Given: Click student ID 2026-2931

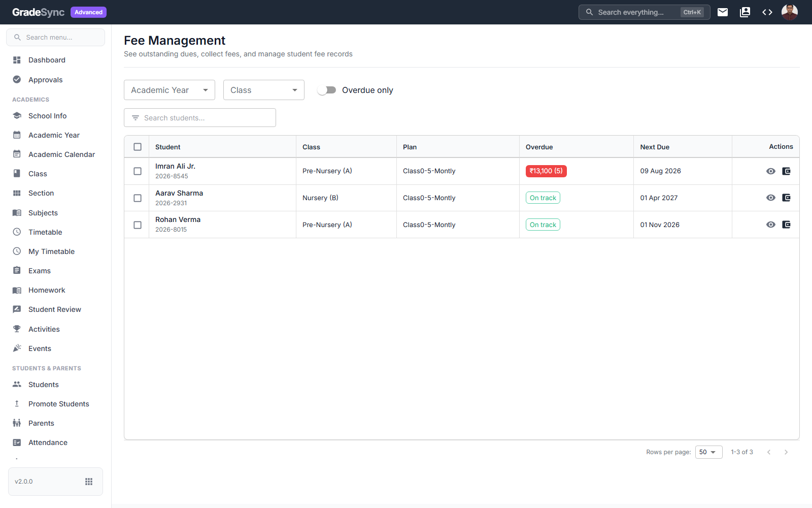Looking at the screenshot, I should click(x=171, y=203).
